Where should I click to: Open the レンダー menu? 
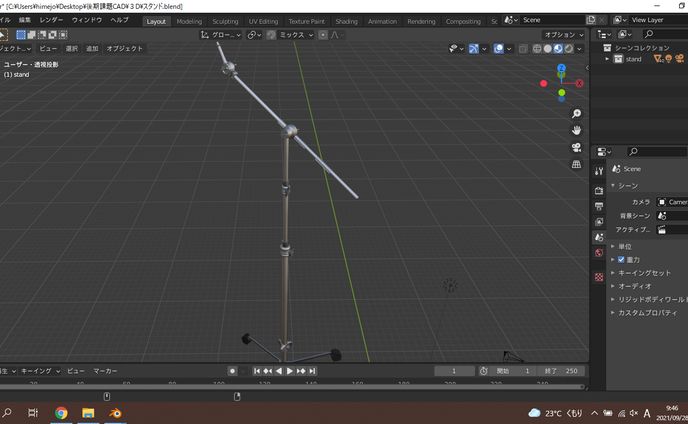click(51, 20)
